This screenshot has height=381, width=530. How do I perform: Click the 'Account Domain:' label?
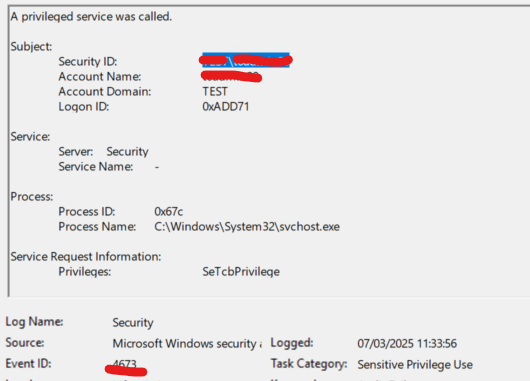[105, 92]
